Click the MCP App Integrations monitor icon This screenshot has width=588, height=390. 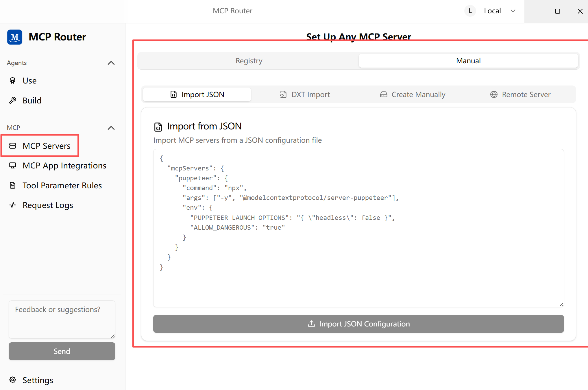pyautogui.click(x=12, y=166)
